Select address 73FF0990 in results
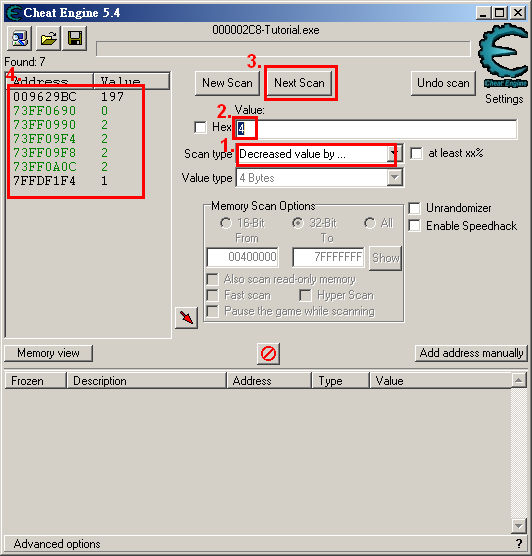Image resolution: width=532 pixels, height=556 pixels. coord(45,125)
